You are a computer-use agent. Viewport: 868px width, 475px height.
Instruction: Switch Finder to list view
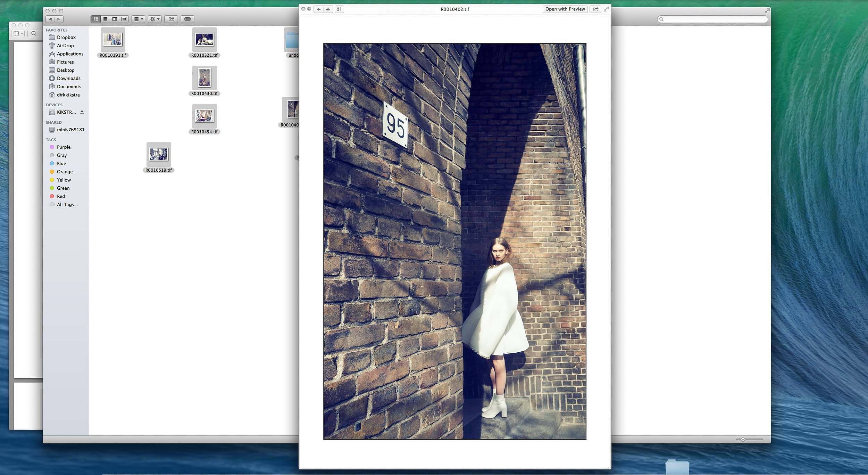click(x=105, y=19)
